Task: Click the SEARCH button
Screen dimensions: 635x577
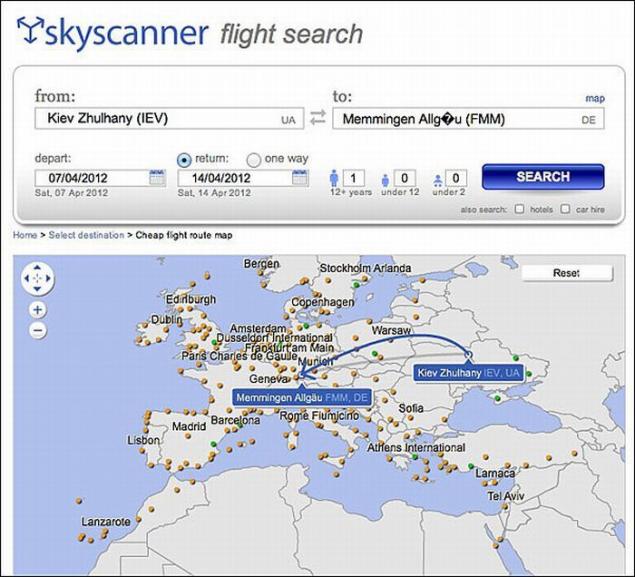Action: (543, 177)
